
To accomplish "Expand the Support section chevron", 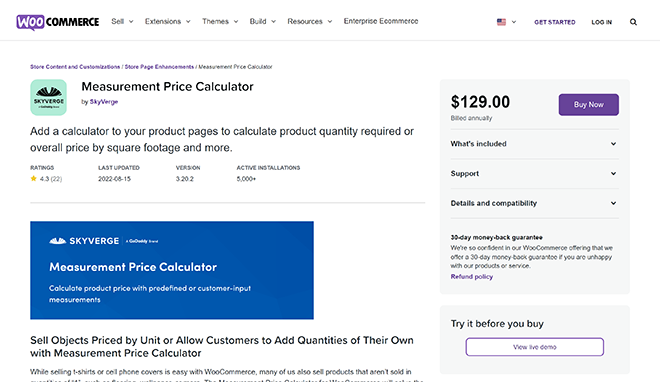I will point(613,173).
